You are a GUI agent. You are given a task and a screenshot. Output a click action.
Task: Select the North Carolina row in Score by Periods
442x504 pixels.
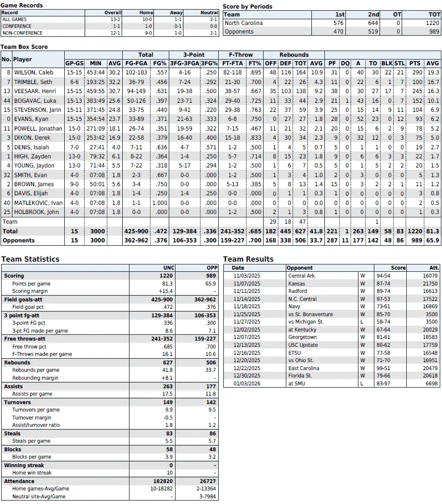pos(244,23)
